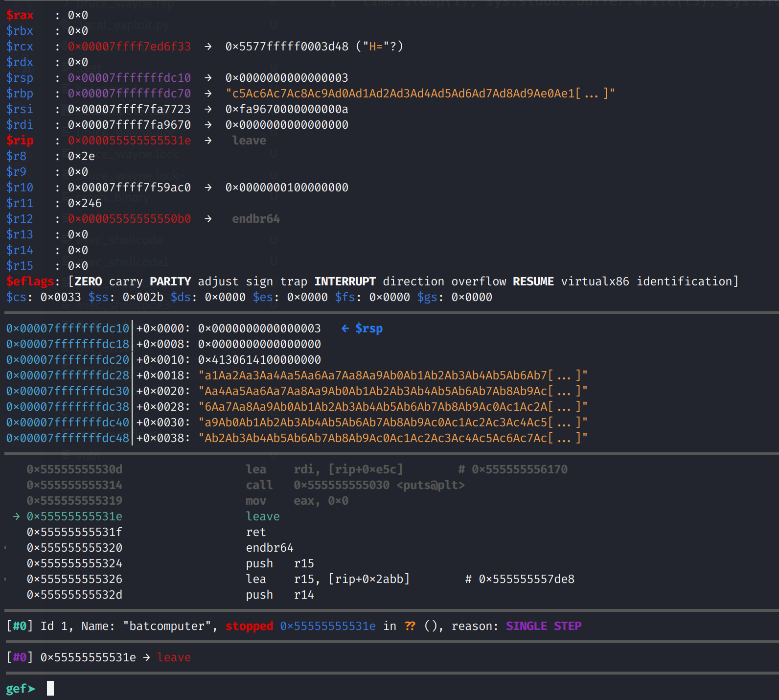Click current instruction address 0x55555555531e in disassembly
Viewport: 779px width, 700px height.
click(74, 516)
